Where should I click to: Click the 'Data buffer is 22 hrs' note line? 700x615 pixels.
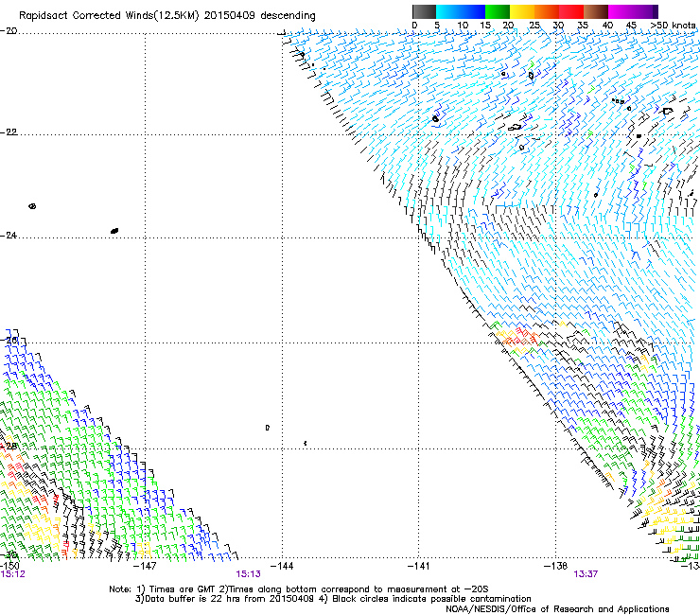(x=333, y=599)
